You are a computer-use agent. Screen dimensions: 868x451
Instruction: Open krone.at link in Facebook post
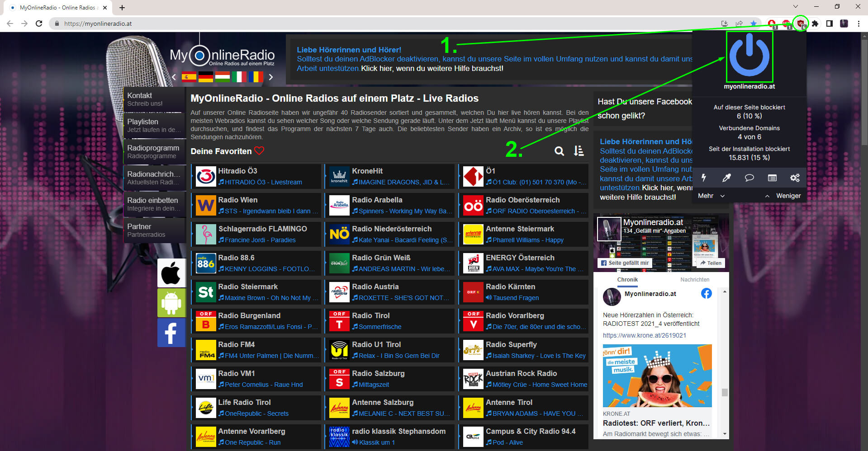(x=644, y=335)
